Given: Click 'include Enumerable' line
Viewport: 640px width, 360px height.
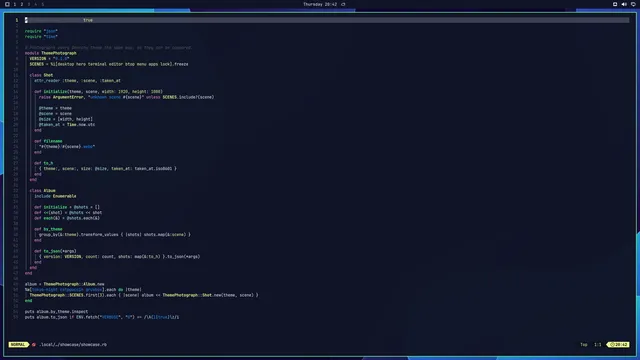Looking at the screenshot, I should pyautogui.click(x=55, y=196).
